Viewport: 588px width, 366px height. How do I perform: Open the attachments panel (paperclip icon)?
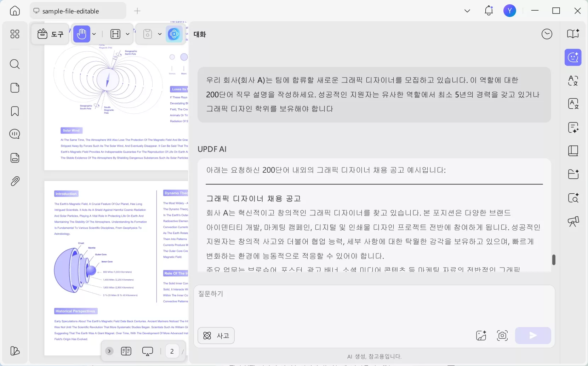click(15, 181)
